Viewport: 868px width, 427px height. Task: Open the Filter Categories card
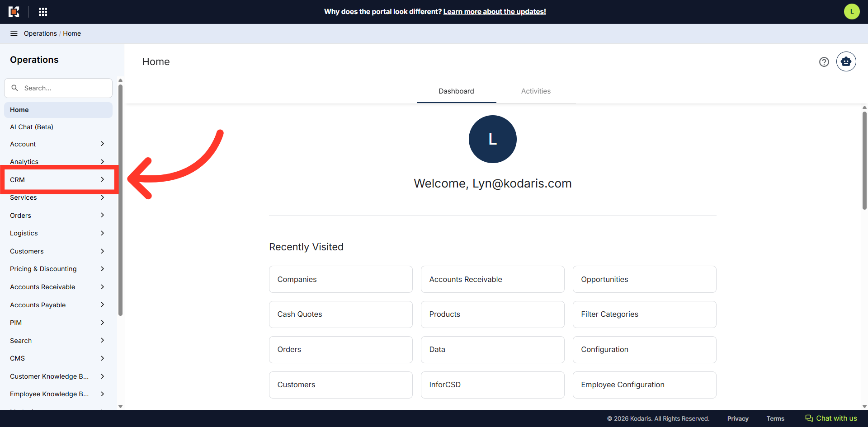pyautogui.click(x=645, y=314)
